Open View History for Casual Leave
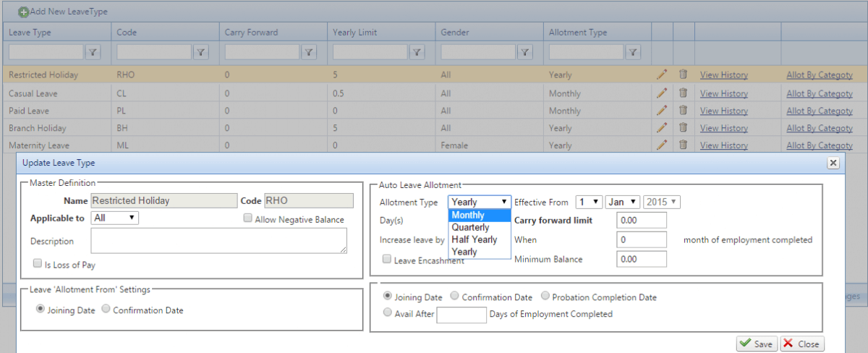Screen dimensions: 868x353 pos(724,93)
